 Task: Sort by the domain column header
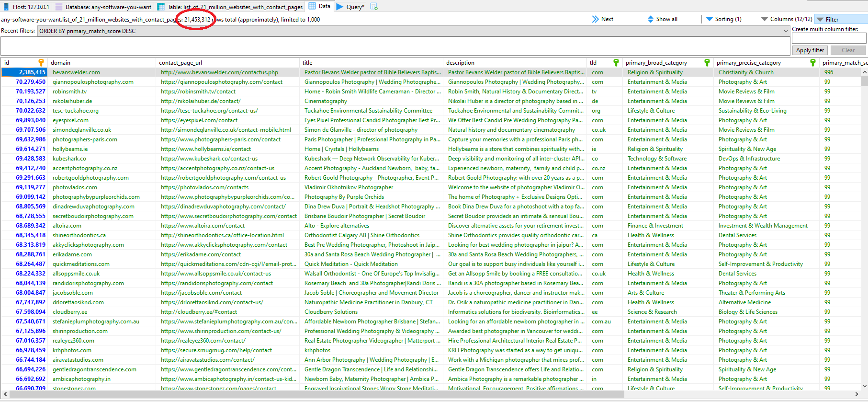point(101,63)
